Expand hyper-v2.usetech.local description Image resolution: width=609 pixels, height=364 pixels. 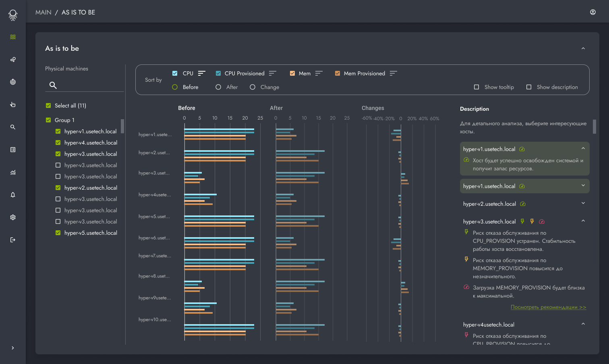point(583,203)
